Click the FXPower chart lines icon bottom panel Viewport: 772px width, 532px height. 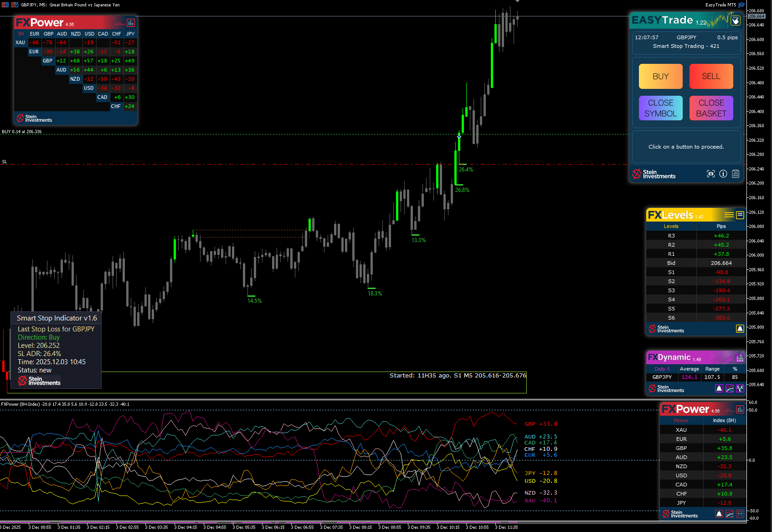pyautogui.click(x=730, y=514)
